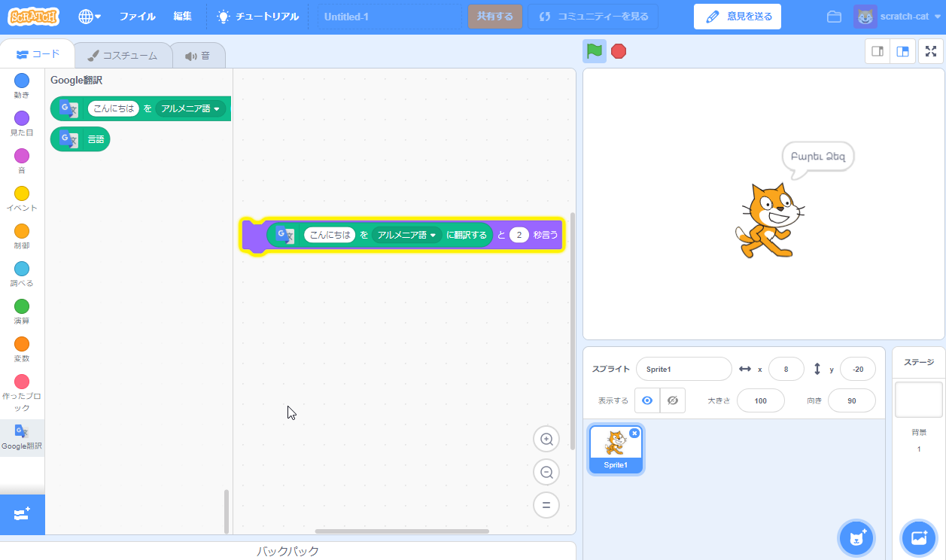The image size is (946, 560).
Task: Click the red stop button
Action: click(619, 51)
